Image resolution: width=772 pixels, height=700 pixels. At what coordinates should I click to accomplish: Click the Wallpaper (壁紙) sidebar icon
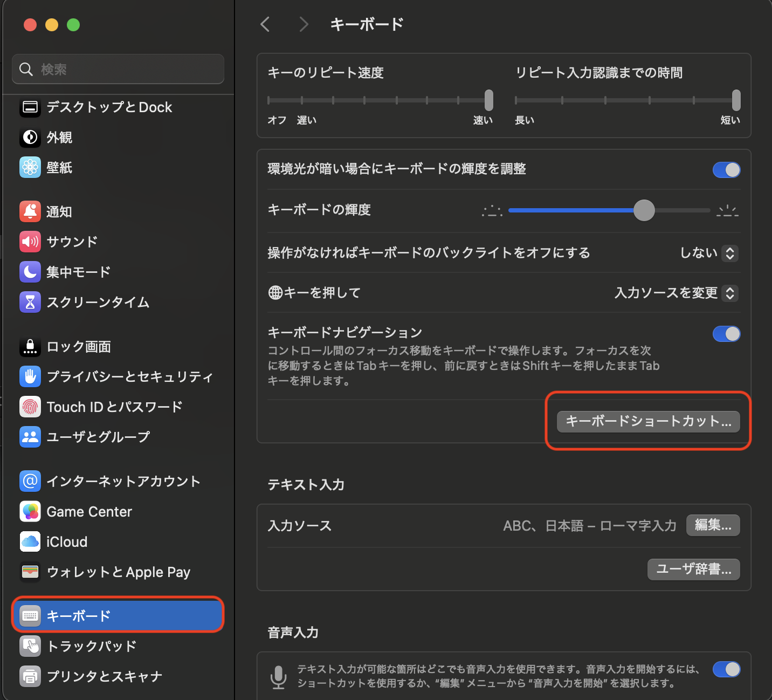[30, 167]
